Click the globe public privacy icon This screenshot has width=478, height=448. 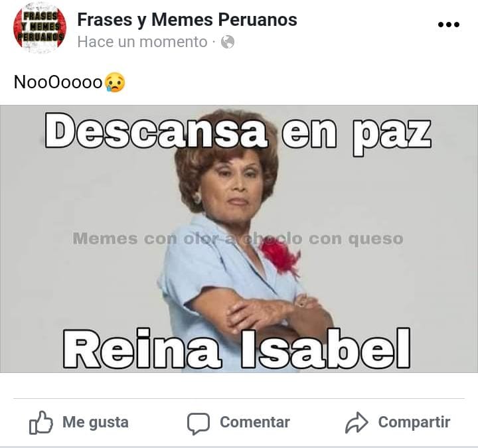tap(228, 42)
